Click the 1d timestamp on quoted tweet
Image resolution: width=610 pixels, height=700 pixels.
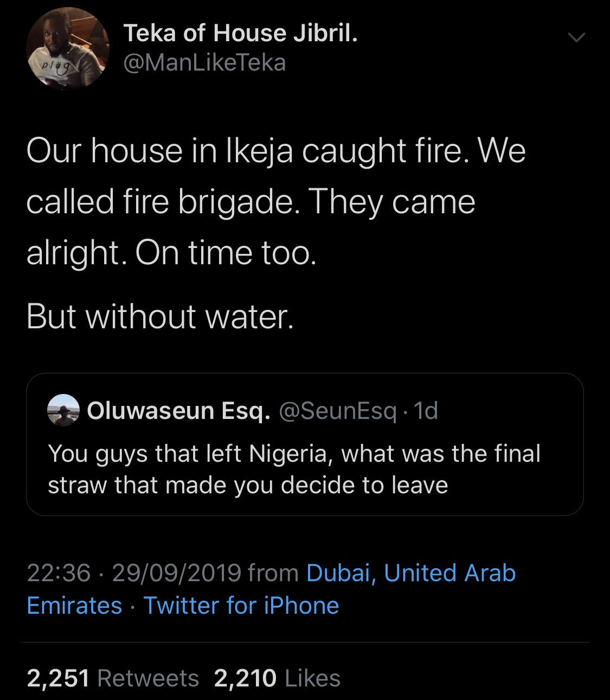pos(426,411)
